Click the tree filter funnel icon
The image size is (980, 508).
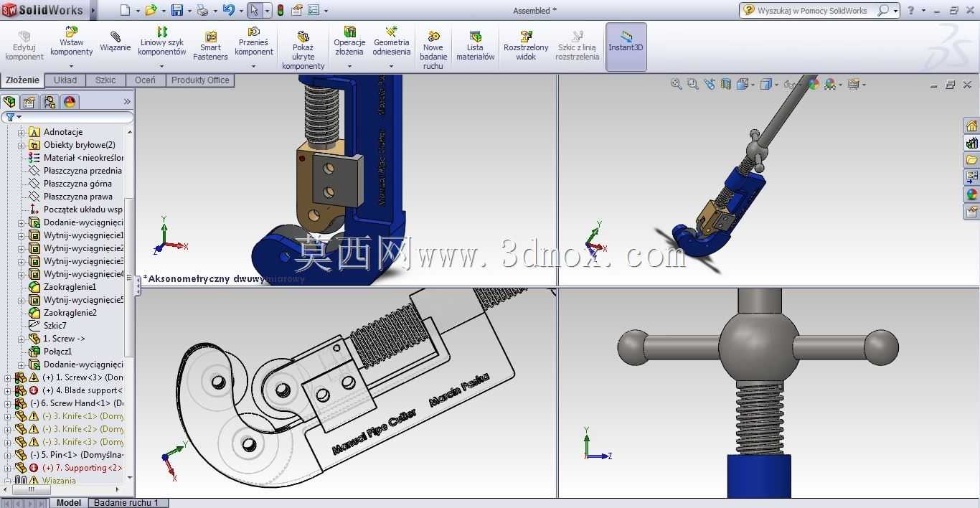tap(11, 117)
